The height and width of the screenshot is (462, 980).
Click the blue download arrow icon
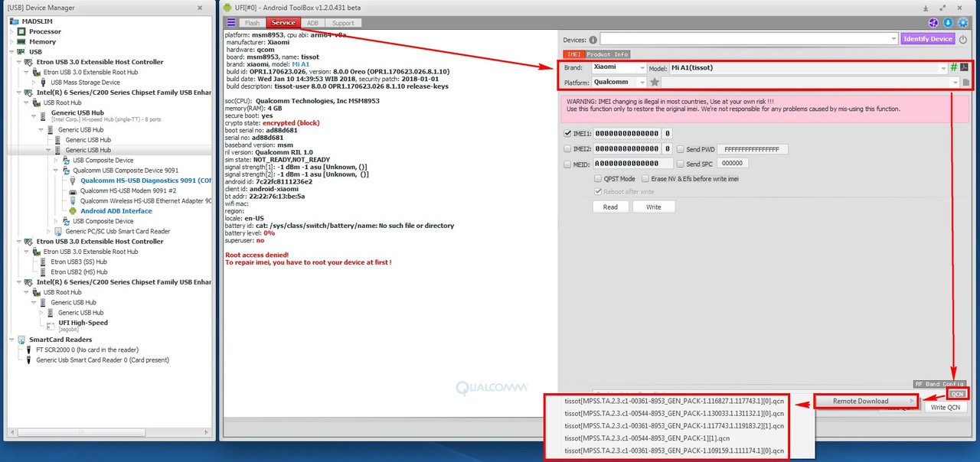pyautogui.click(x=948, y=23)
